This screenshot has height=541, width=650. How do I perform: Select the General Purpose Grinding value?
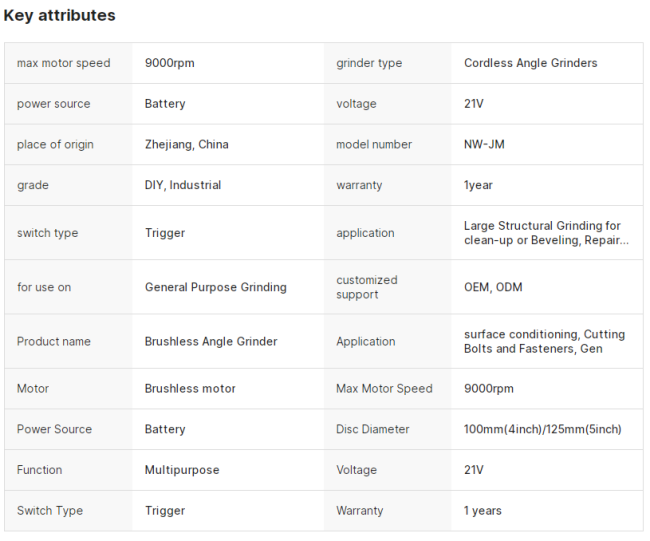pyautogui.click(x=215, y=287)
